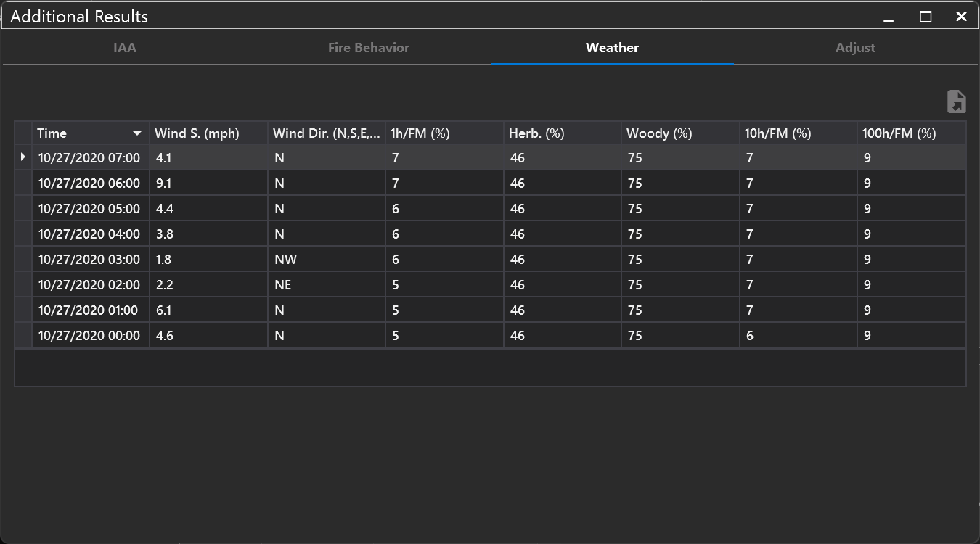Click the Wind Dir. column header

326,133
